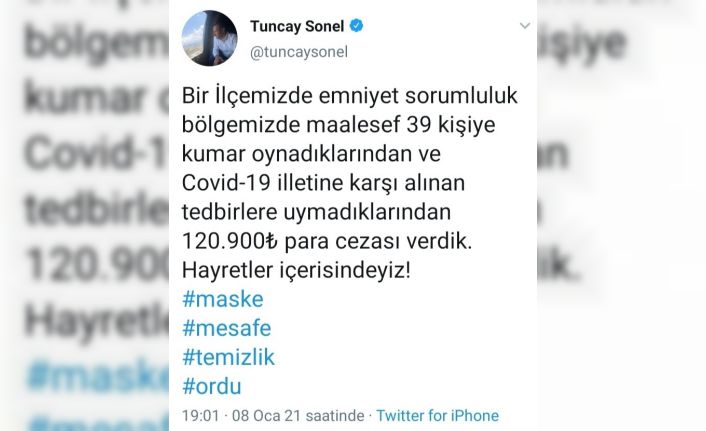This screenshot has width=706, height=431.
Task: Click the 19:01 tweet time
Action: click(x=200, y=415)
